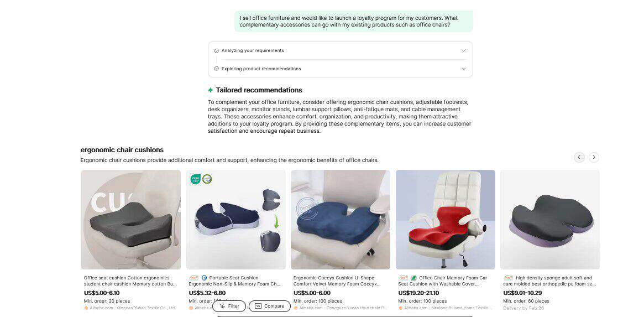Click the green badge on Portable Seat Cushion image
This screenshot has width=644, height=317.
[x=196, y=179]
